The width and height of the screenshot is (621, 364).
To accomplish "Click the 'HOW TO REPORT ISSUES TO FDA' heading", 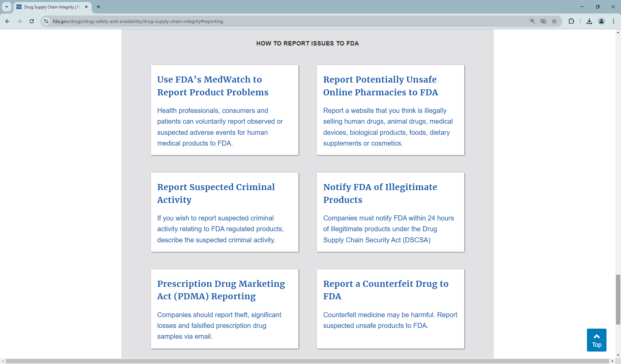I will 307,43.
